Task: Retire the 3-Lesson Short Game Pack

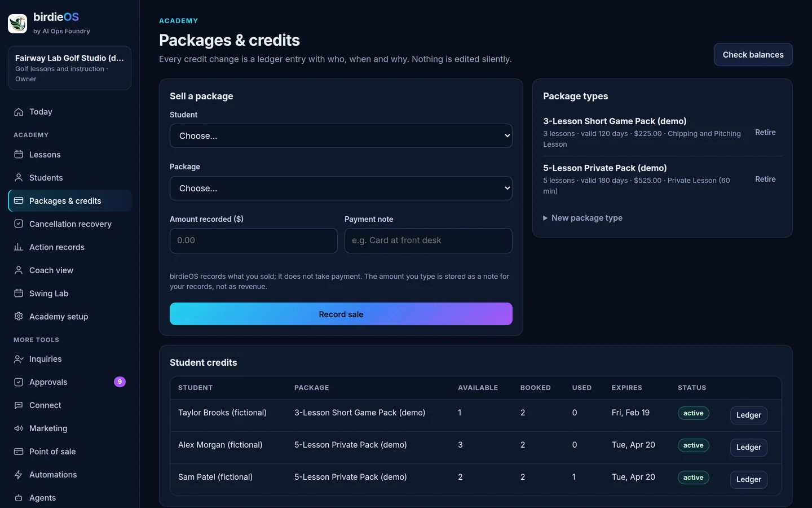Action: (765, 132)
